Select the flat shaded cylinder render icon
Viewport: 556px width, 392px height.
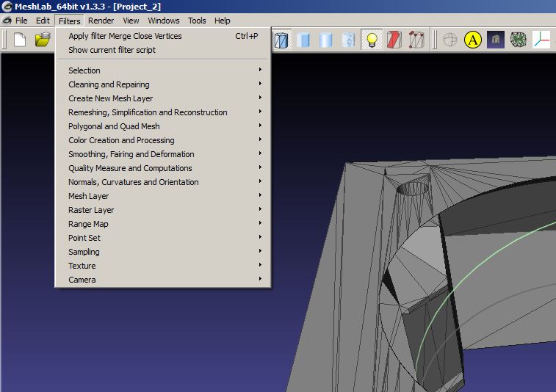point(303,40)
